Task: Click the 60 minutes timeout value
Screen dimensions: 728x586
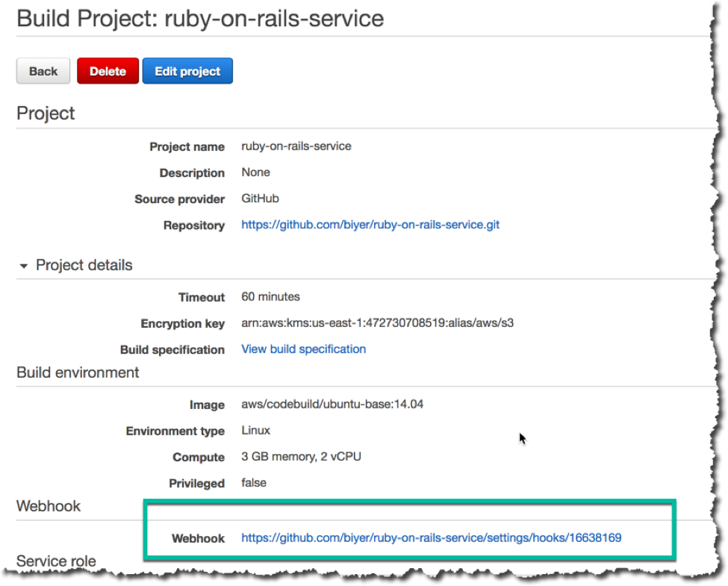Action: pos(270,296)
